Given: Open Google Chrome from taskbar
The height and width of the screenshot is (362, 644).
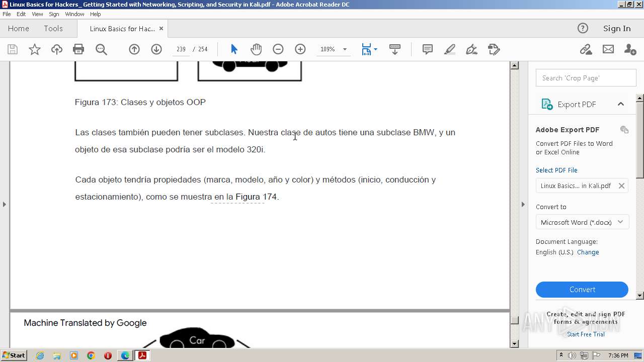Looking at the screenshot, I should point(91,355).
